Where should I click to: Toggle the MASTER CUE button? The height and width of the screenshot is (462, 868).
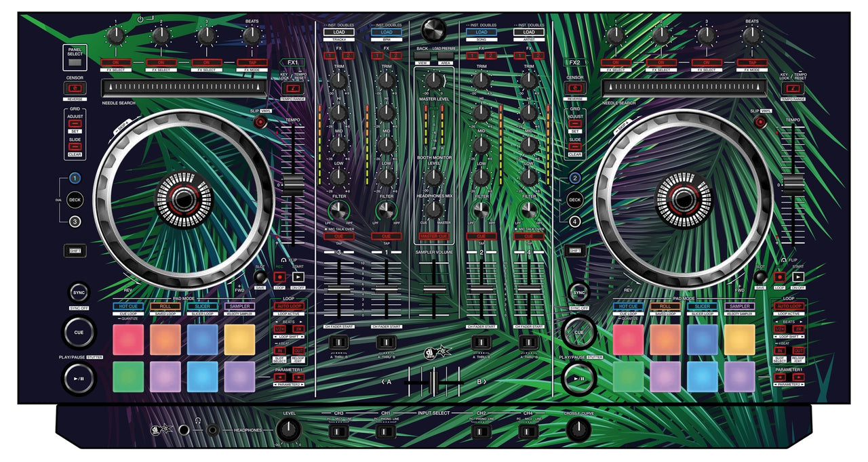click(434, 236)
